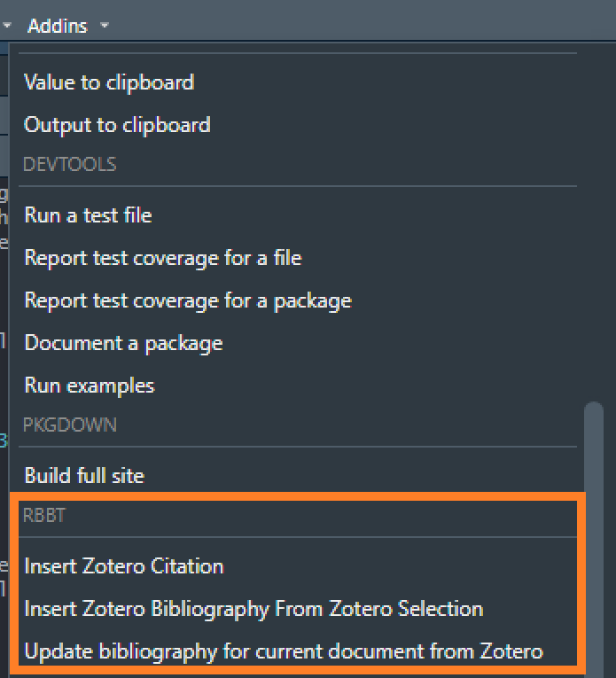Choose Report test coverage for a file

pyautogui.click(x=163, y=258)
